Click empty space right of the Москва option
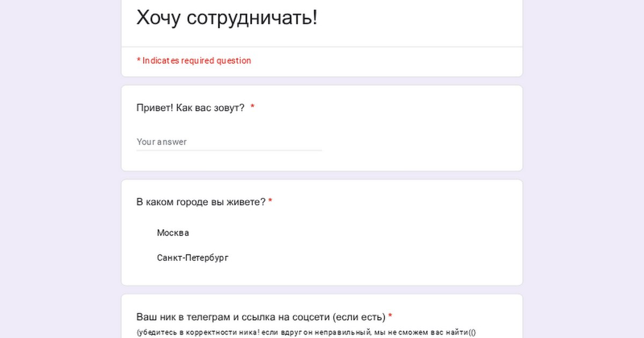This screenshot has height=338, width=644. click(x=349, y=233)
